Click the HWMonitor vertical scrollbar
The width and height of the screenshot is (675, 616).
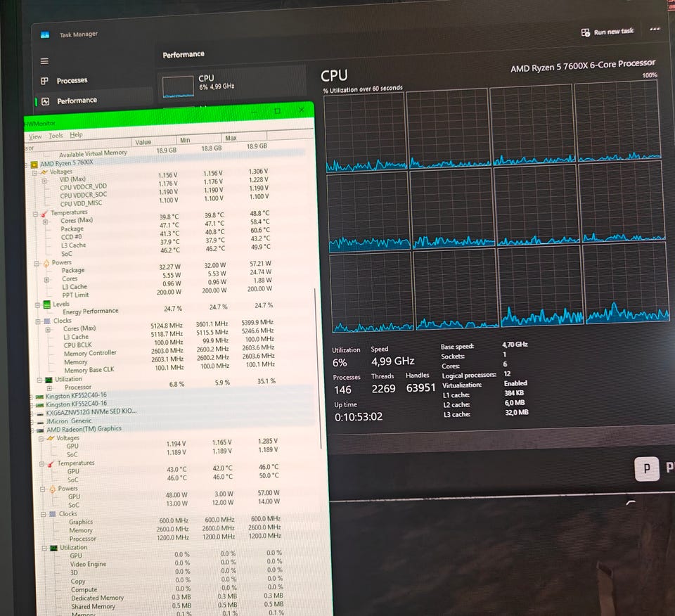318,368
